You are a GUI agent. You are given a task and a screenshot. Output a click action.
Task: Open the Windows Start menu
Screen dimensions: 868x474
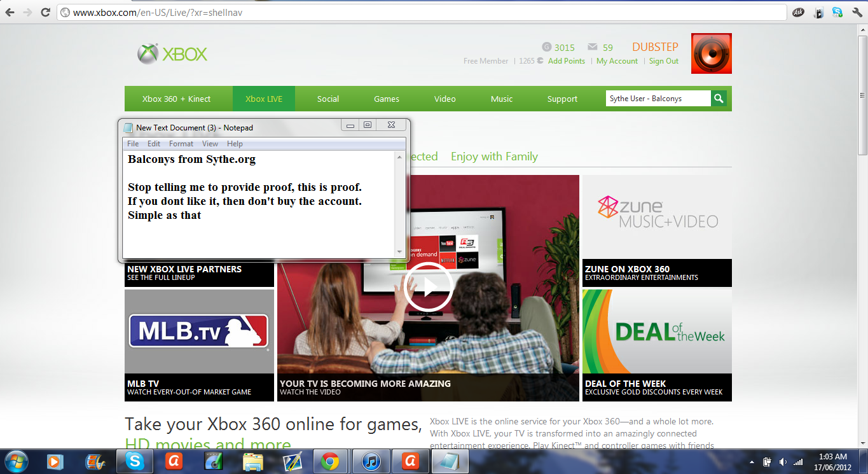(x=15, y=461)
